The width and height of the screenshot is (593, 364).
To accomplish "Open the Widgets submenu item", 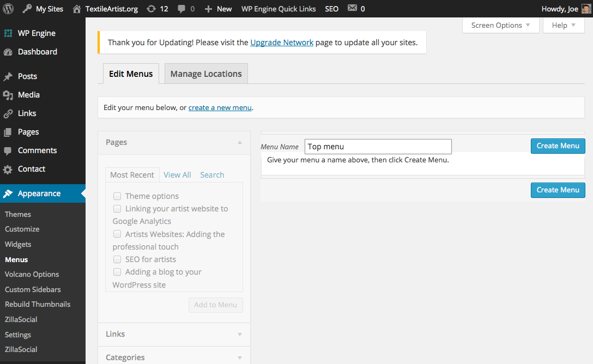I will coord(18,245).
